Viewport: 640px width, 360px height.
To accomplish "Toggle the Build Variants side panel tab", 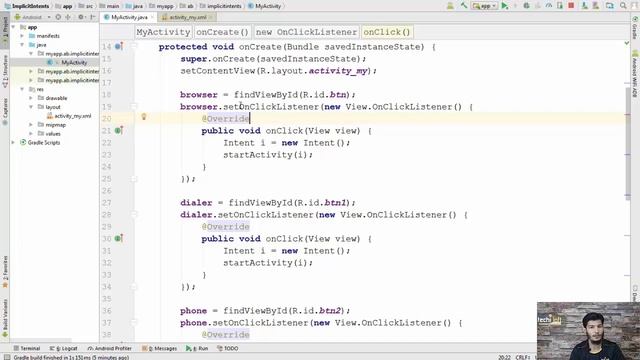I will click(x=5, y=318).
